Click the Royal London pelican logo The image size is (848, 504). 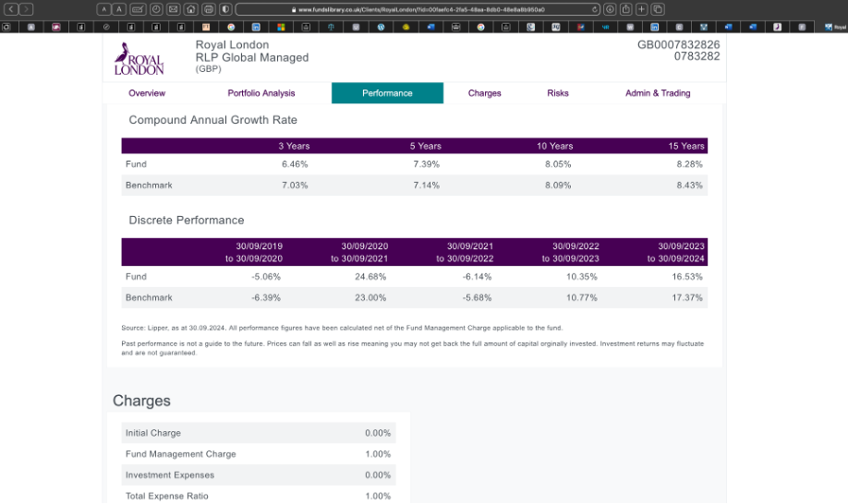(x=139, y=58)
